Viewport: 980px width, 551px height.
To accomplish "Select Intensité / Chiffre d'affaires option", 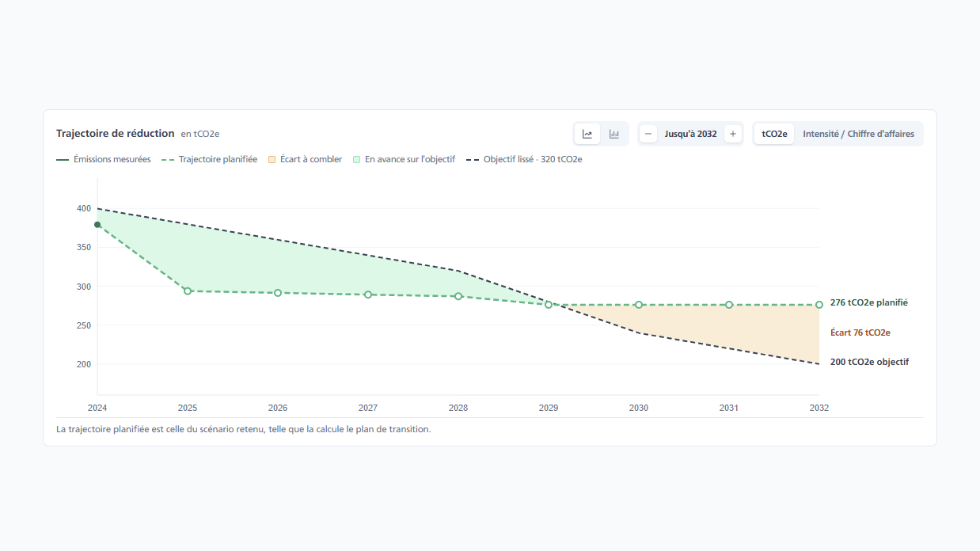I will [858, 134].
